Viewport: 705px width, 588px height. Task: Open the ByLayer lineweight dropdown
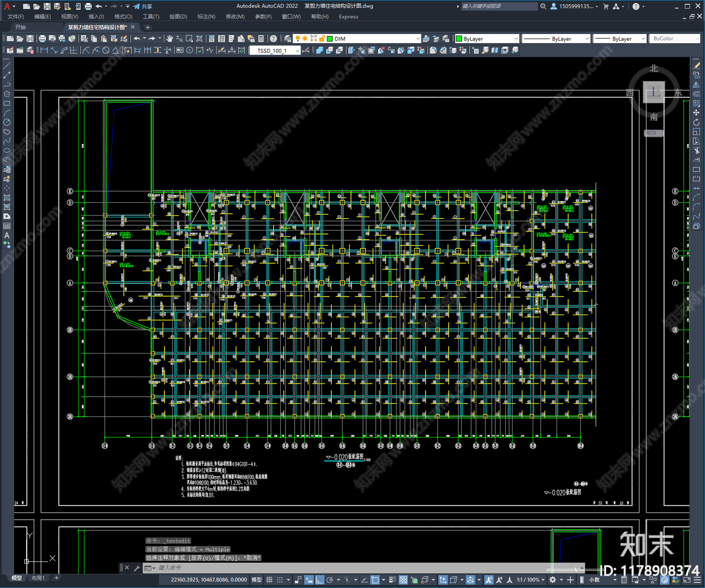coord(620,39)
